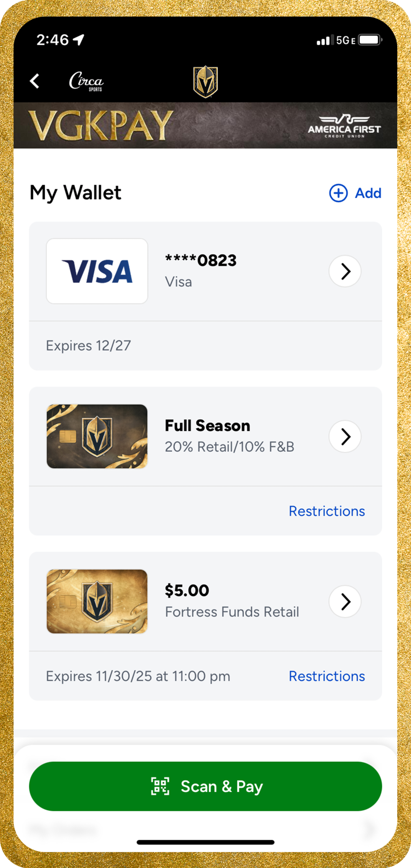This screenshot has width=411, height=868.
Task: Tap the dark Full Season card image
Action: point(97,436)
